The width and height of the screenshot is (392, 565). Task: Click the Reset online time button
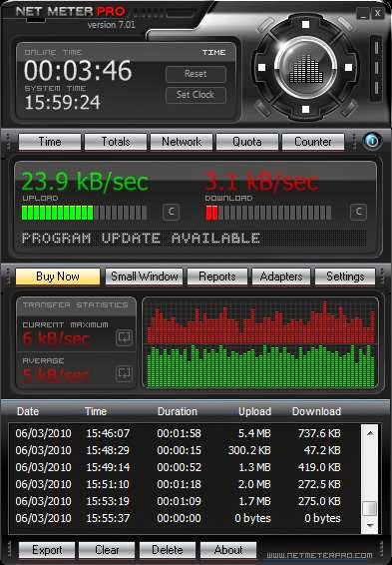pyautogui.click(x=196, y=74)
